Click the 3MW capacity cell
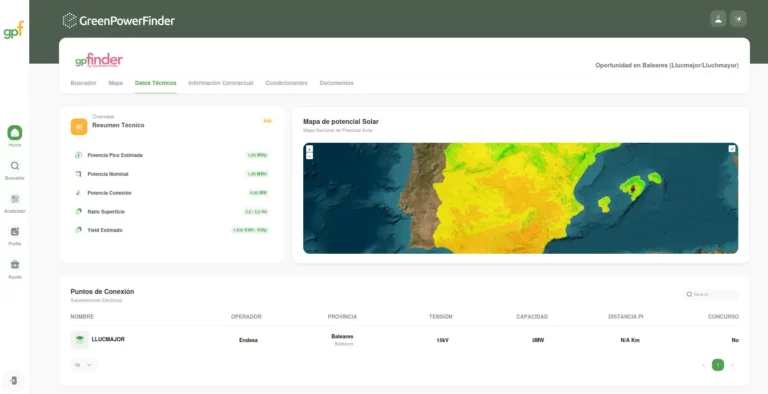The image size is (768, 394). click(x=538, y=340)
